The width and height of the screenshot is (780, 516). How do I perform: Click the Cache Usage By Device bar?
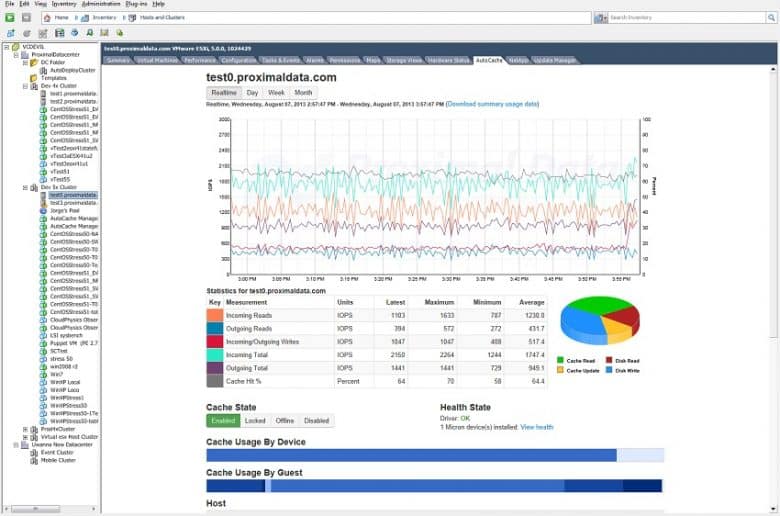(435, 455)
